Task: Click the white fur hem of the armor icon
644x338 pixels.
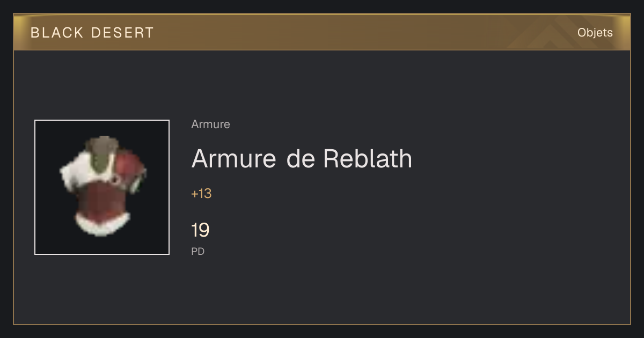Action: click(103, 224)
